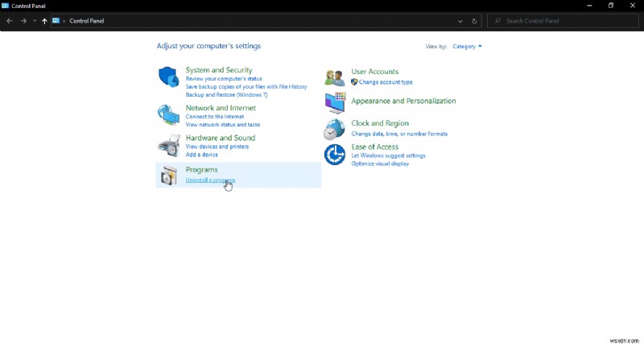
Task: Click Uninstall a program link
Action: pyautogui.click(x=210, y=180)
